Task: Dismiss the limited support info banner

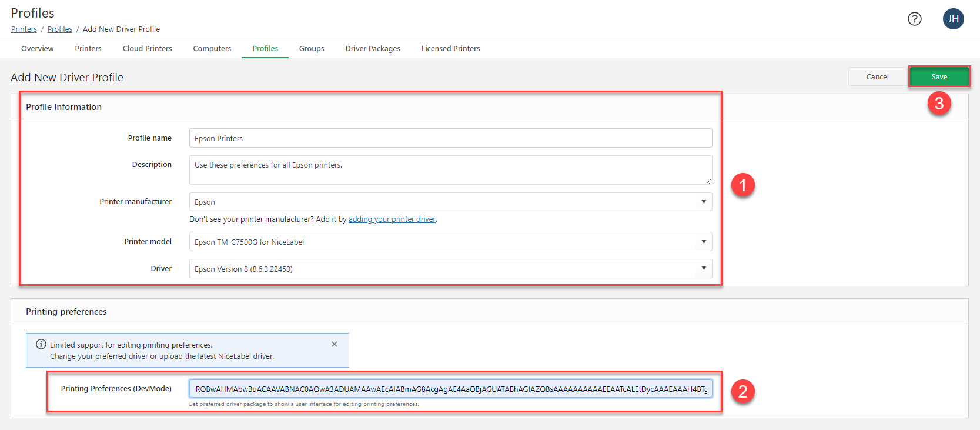Action: [335, 344]
